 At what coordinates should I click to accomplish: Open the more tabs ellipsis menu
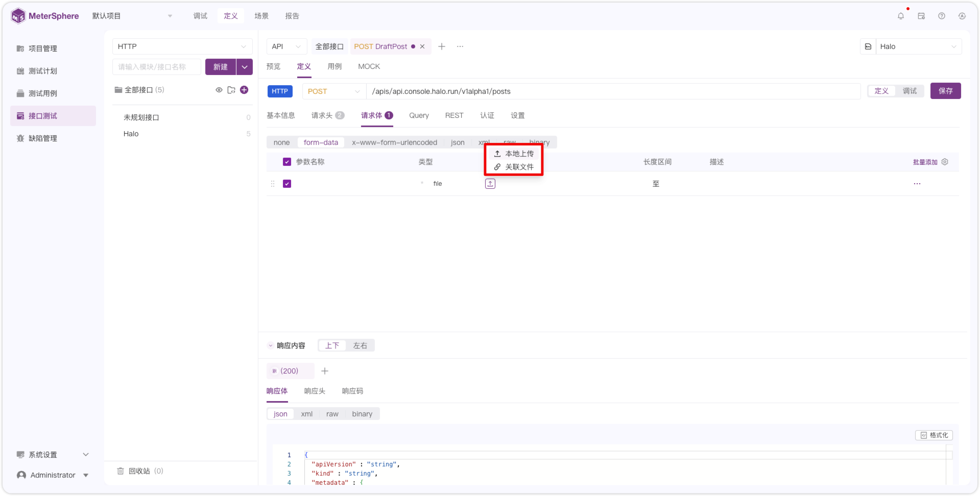point(460,46)
